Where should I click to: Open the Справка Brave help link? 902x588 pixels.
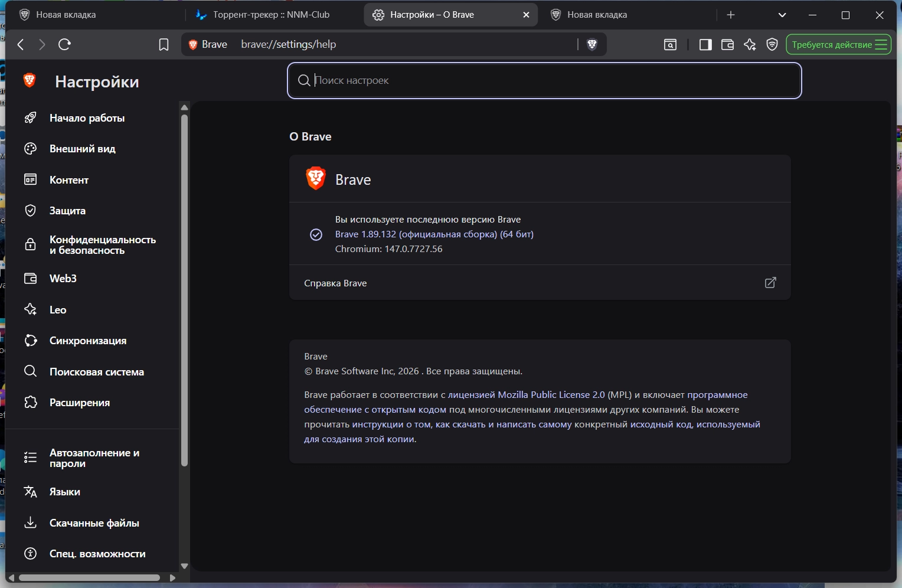point(540,283)
